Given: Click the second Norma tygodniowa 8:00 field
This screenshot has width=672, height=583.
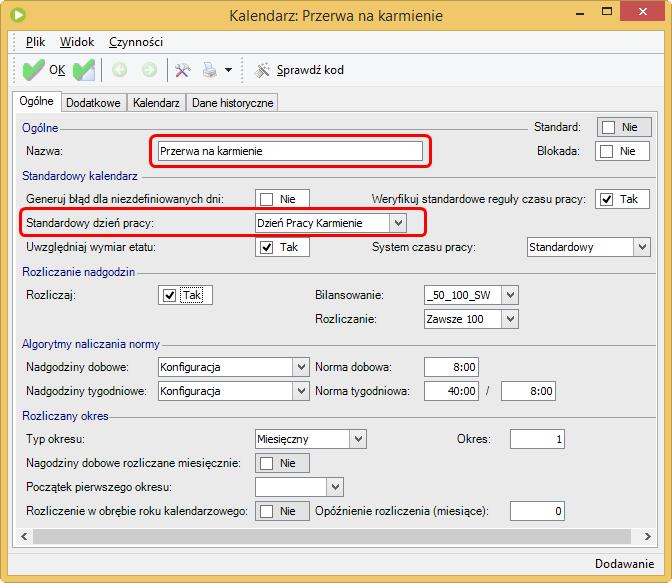Looking at the screenshot, I should click(x=528, y=391).
